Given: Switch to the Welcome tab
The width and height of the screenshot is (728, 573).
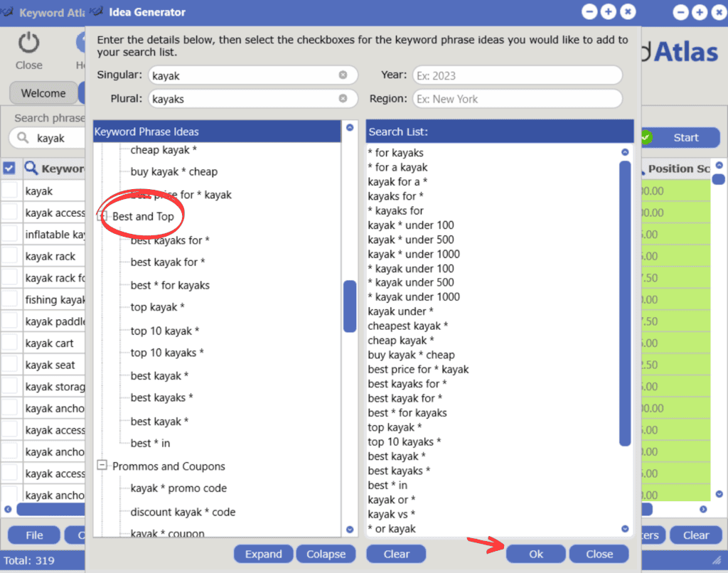Looking at the screenshot, I should coord(43,92).
